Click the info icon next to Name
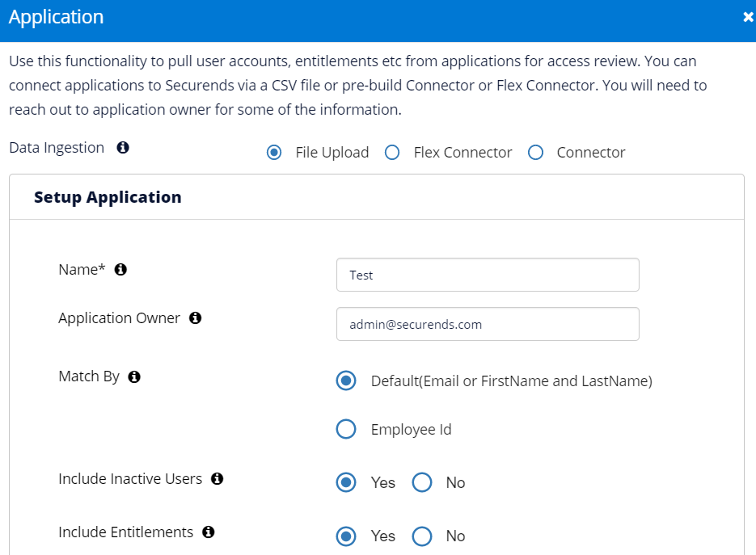756x555 pixels. [120, 269]
